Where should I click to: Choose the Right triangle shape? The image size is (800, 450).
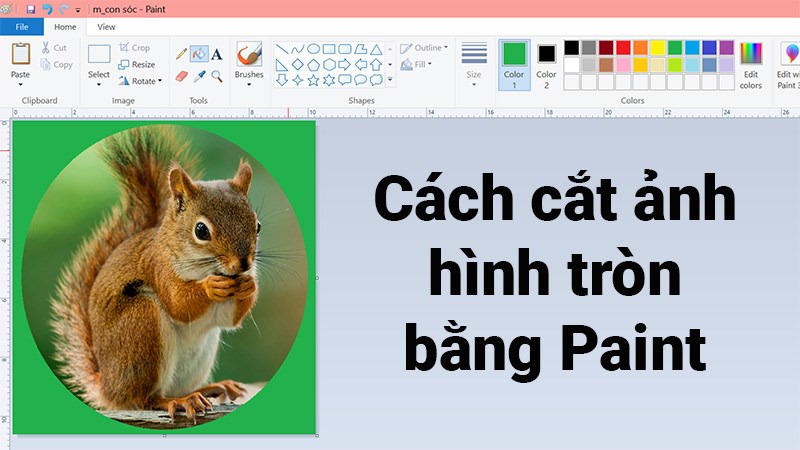pos(282,65)
